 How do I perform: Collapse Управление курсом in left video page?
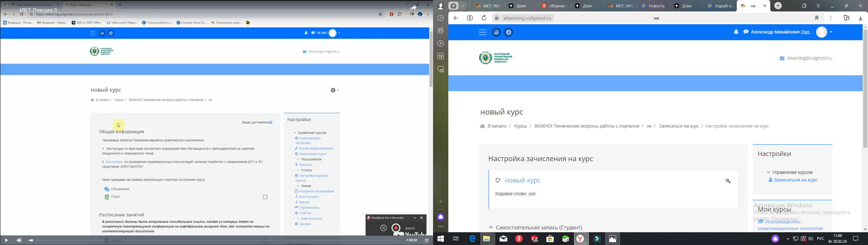295,133
